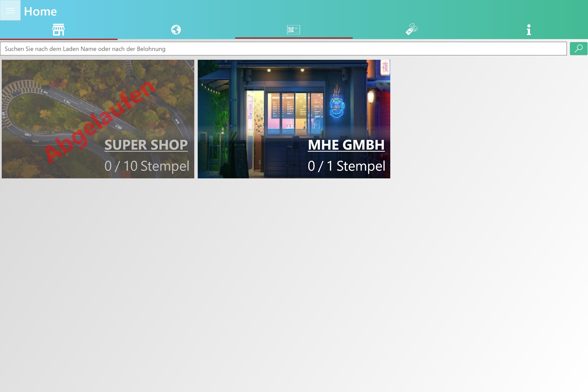Open the MHE GMBH title link
This screenshot has width=588, height=392.
(x=346, y=145)
